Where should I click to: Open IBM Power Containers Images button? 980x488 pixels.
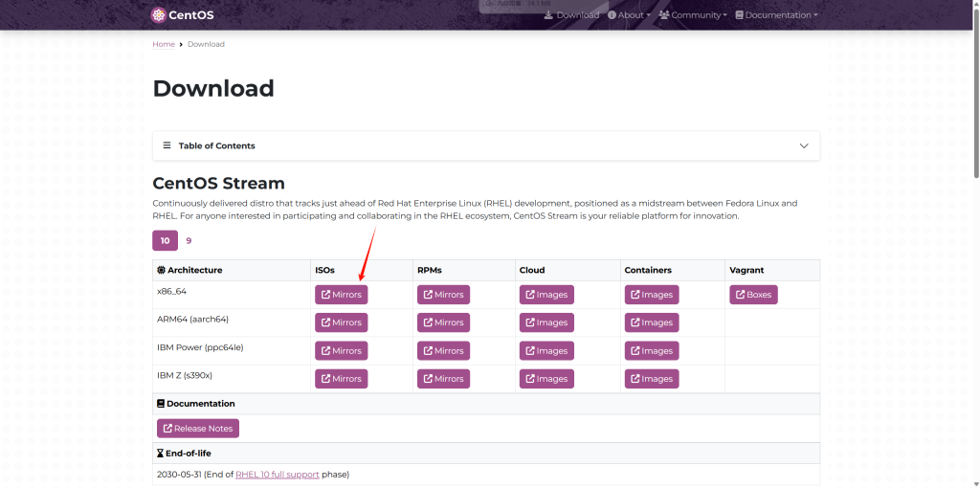[651, 350]
